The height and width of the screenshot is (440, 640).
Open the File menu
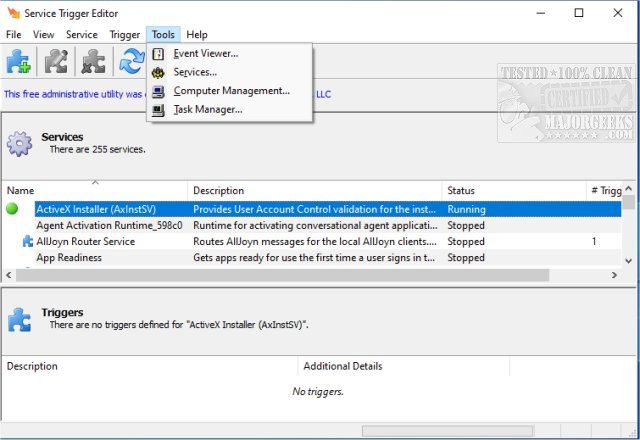click(14, 34)
